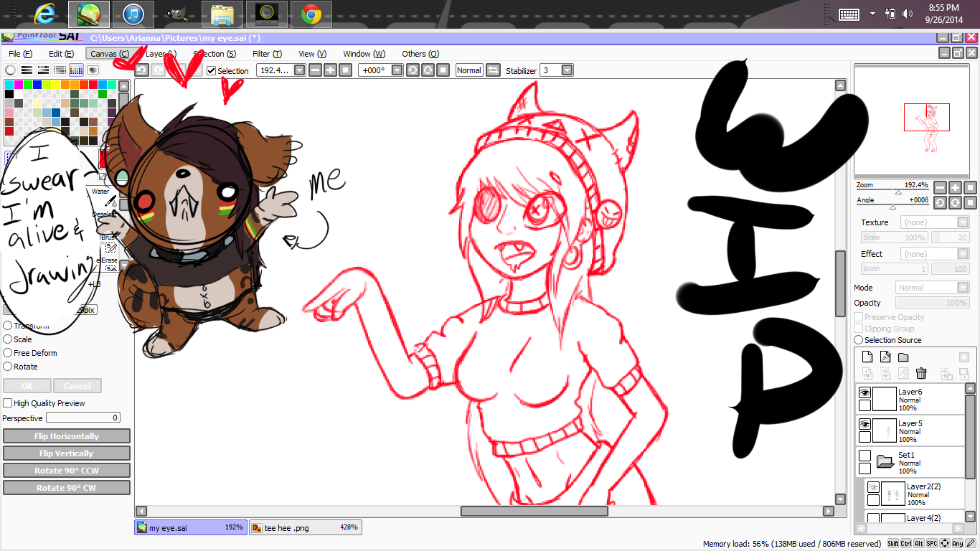Delete the selected layer with the trash icon
The width and height of the screenshot is (980, 551).
point(921,373)
